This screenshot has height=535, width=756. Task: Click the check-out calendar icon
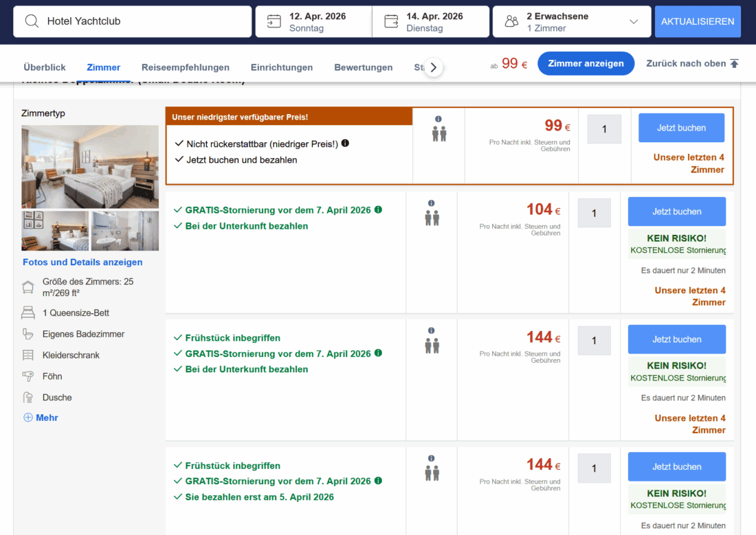(x=391, y=21)
